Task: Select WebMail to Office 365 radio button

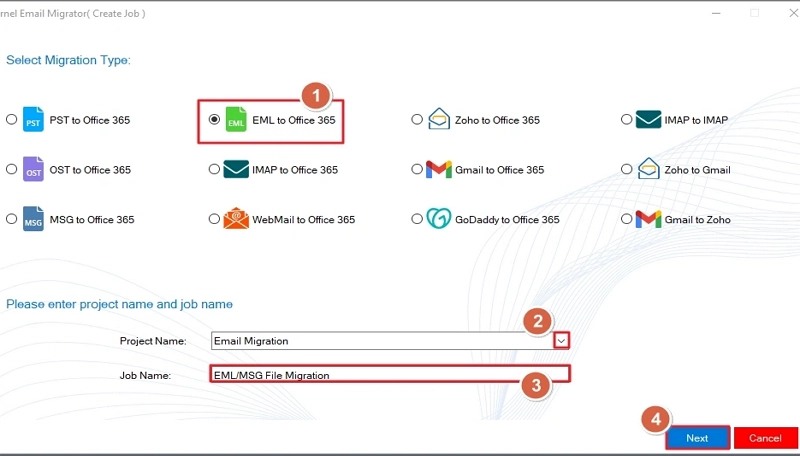Action: click(x=214, y=219)
